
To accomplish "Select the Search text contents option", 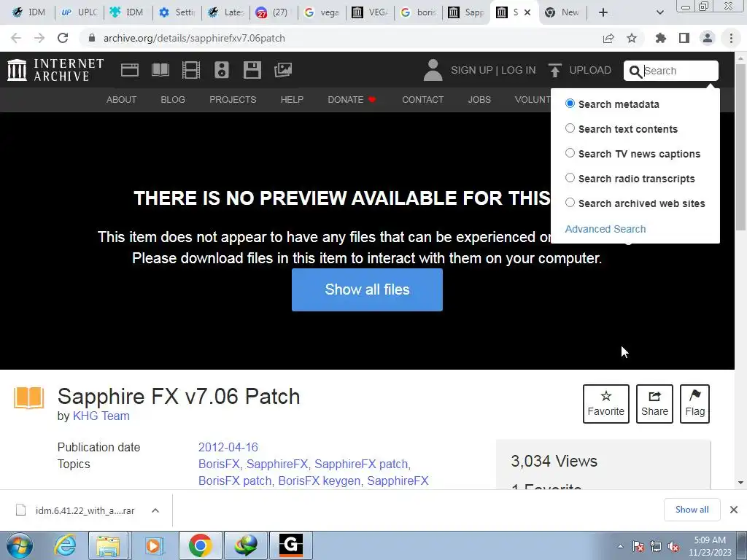I will (x=570, y=128).
